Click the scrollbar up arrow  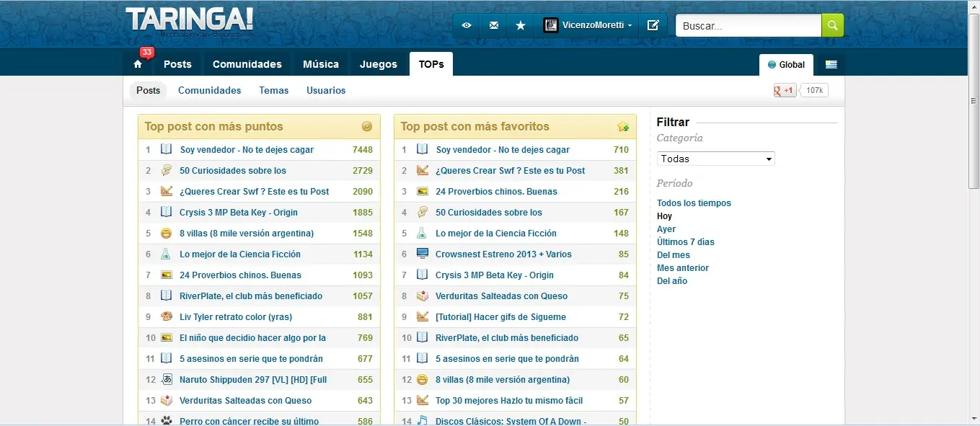tap(974, 6)
